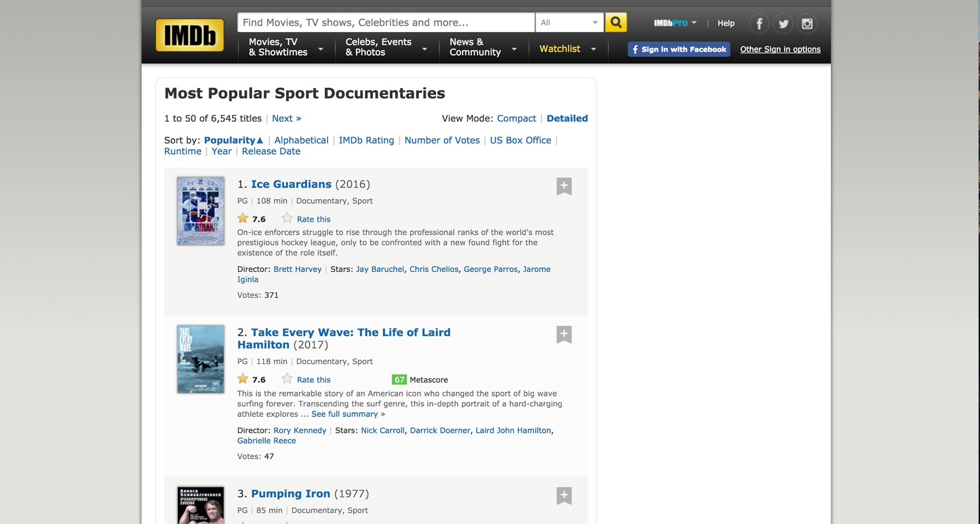Open the Ice Guardians poster thumbnail
980x524 pixels.
pyautogui.click(x=200, y=211)
